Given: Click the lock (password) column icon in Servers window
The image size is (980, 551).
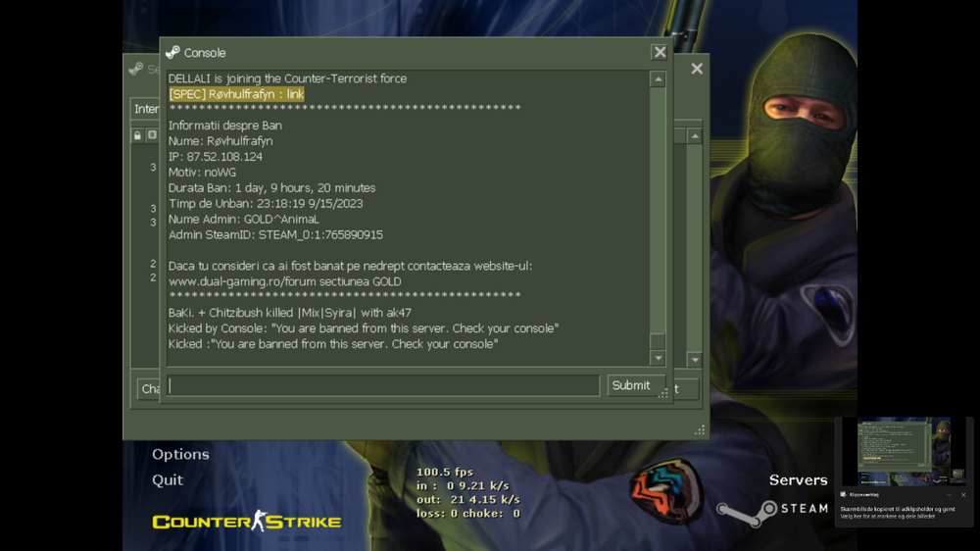Looking at the screenshot, I should [x=137, y=135].
